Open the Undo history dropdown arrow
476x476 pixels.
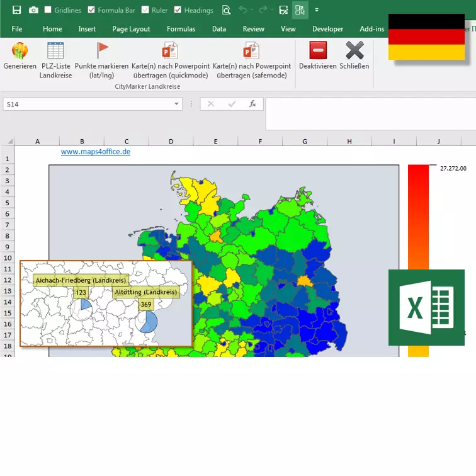tap(252, 10)
